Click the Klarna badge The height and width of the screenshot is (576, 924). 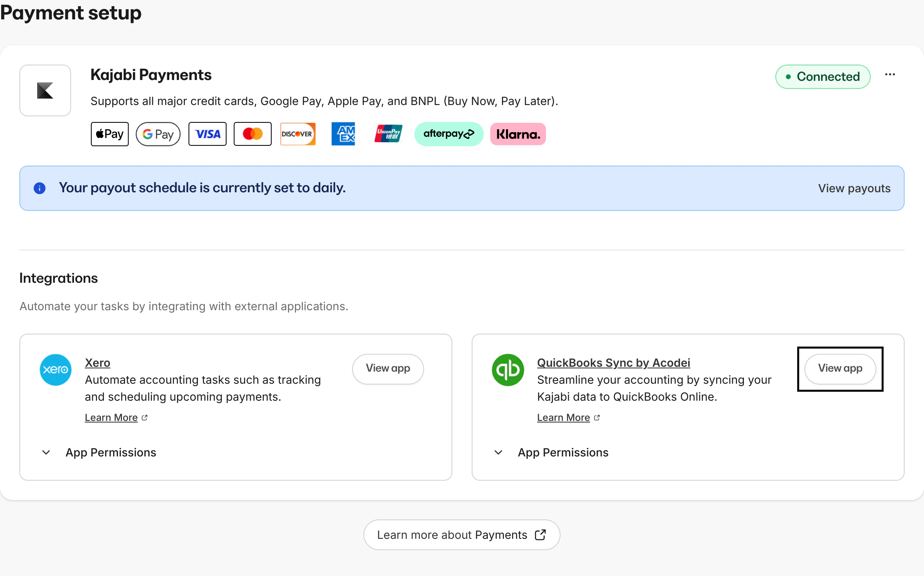pos(518,134)
